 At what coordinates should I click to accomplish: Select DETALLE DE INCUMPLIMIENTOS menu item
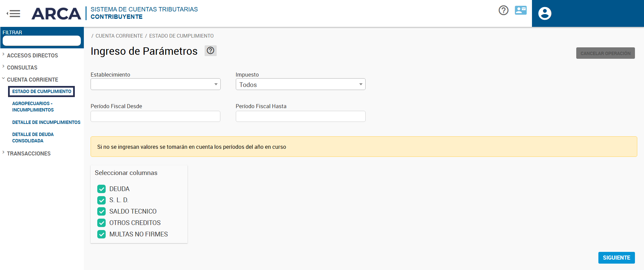pos(46,122)
